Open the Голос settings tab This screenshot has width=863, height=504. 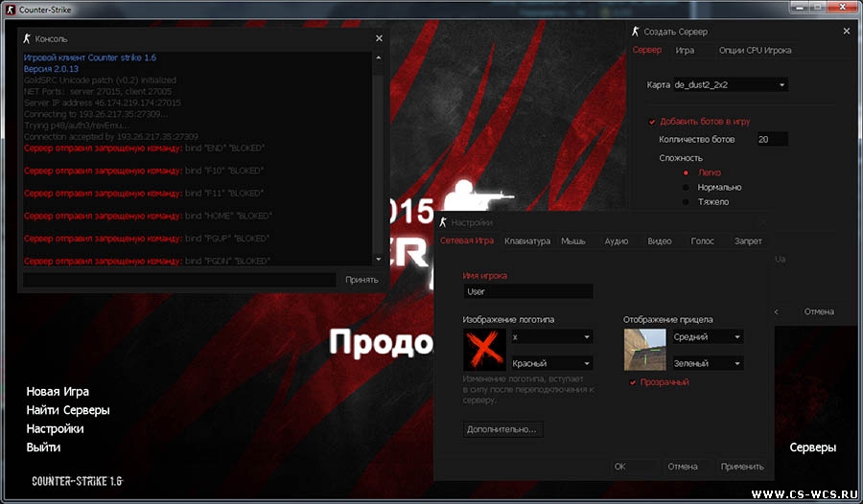[702, 241]
